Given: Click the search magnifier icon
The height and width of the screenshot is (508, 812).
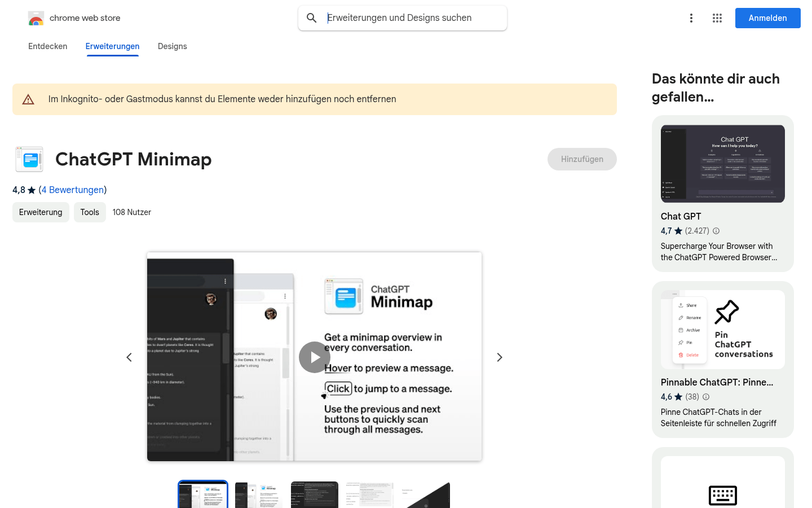Looking at the screenshot, I should (311, 18).
